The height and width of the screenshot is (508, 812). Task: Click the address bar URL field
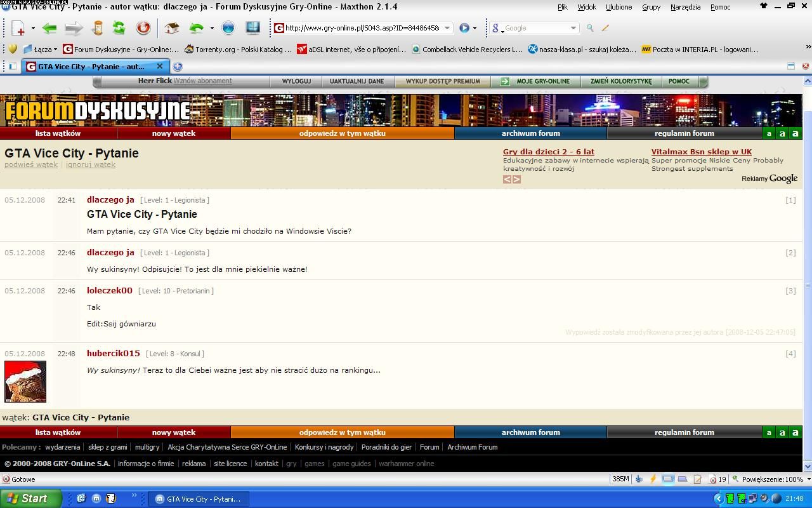(x=362, y=28)
